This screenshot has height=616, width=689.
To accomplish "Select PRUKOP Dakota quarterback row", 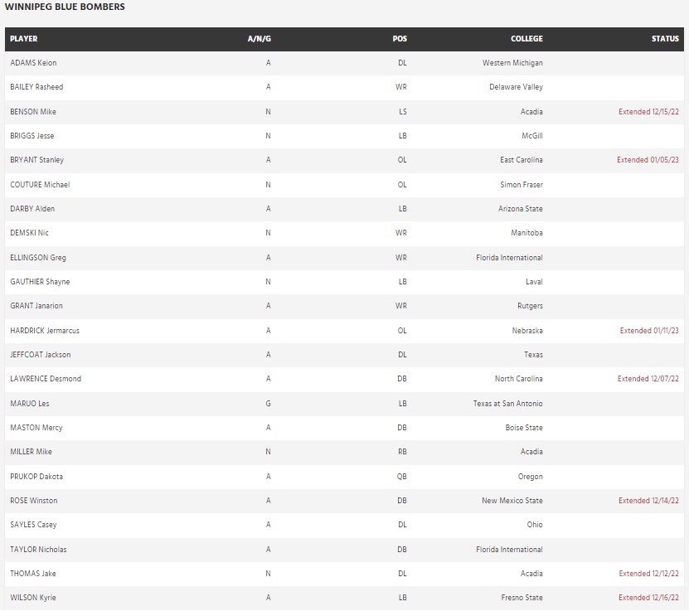I will (x=36, y=477).
